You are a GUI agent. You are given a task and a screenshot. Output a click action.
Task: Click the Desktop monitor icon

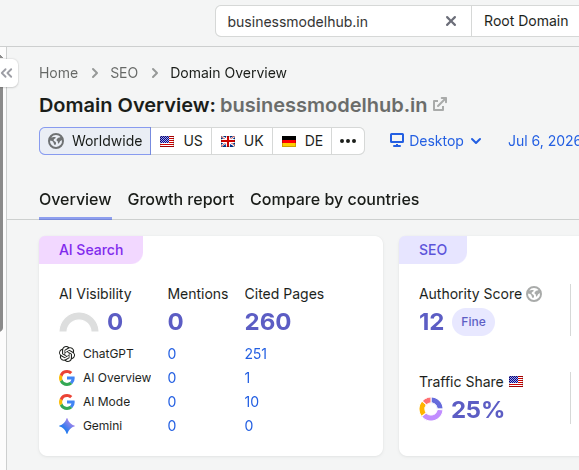(397, 140)
